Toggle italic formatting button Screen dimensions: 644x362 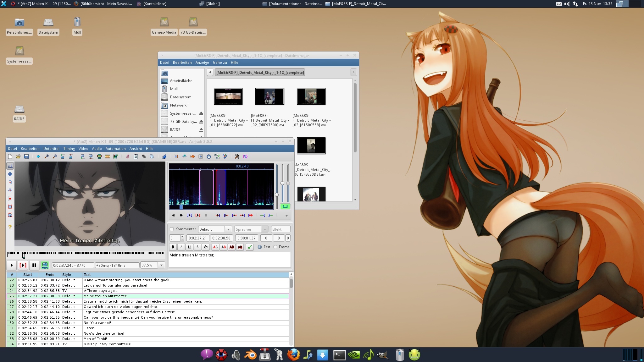pos(181,247)
